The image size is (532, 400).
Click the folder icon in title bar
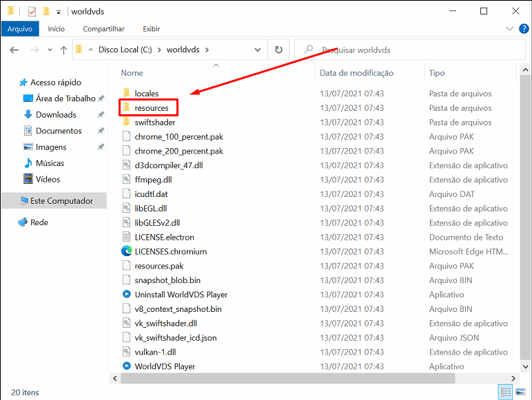[x=10, y=11]
